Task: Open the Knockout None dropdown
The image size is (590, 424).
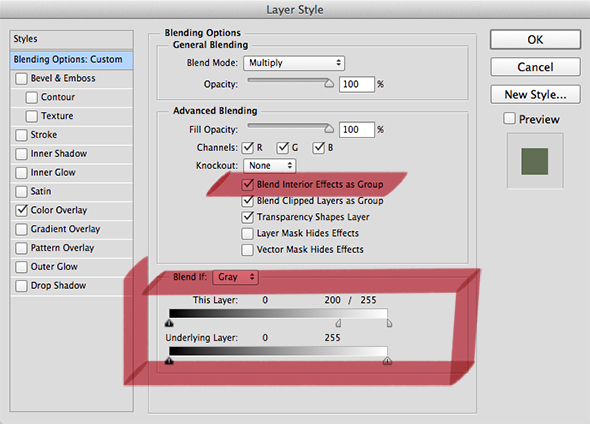Action: click(x=269, y=166)
